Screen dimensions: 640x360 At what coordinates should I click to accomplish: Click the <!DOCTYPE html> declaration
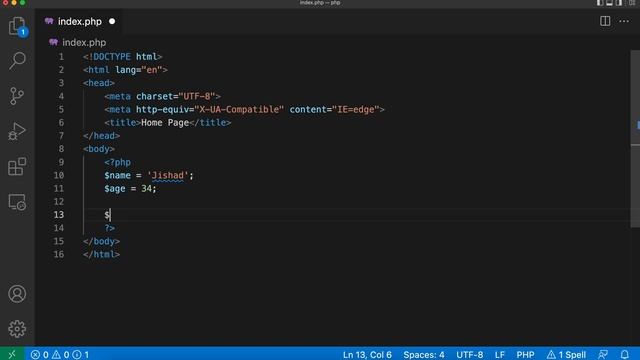(122, 57)
